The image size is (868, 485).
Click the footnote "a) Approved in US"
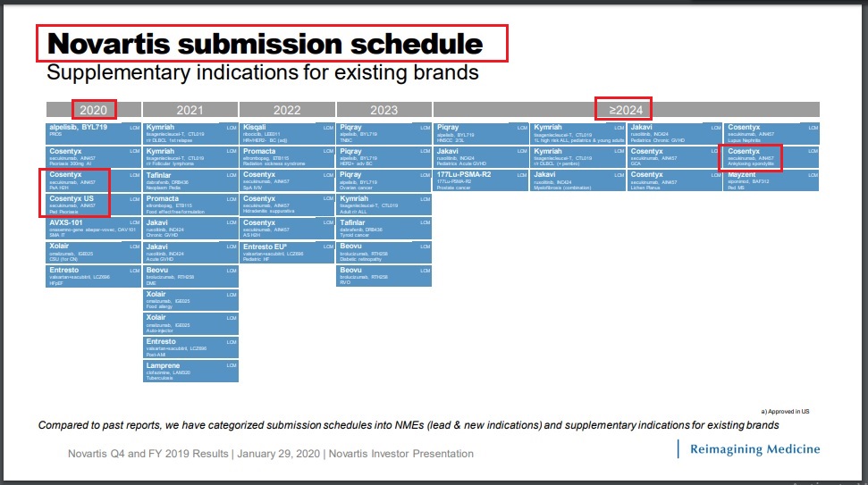tap(785, 412)
